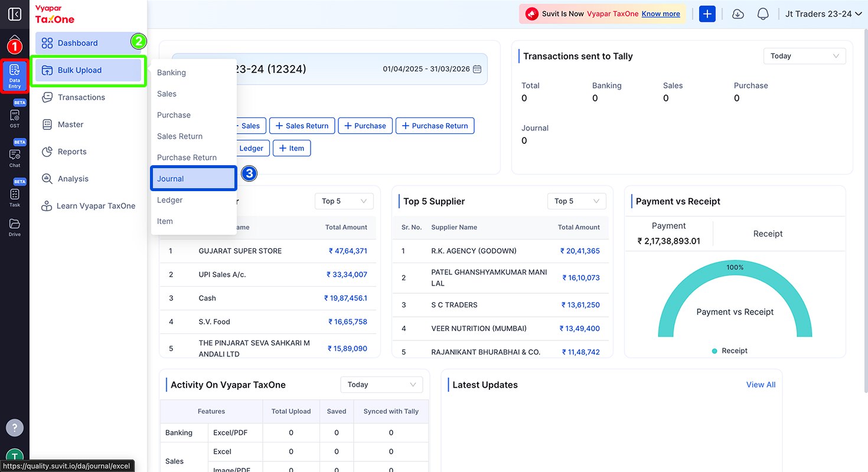Click the help question mark icon
Image resolution: width=868 pixels, height=472 pixels.
15,427
